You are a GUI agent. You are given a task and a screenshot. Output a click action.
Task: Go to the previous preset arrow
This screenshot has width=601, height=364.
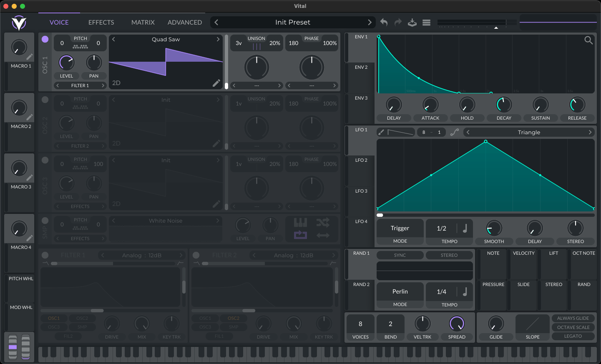click(216, 22)
